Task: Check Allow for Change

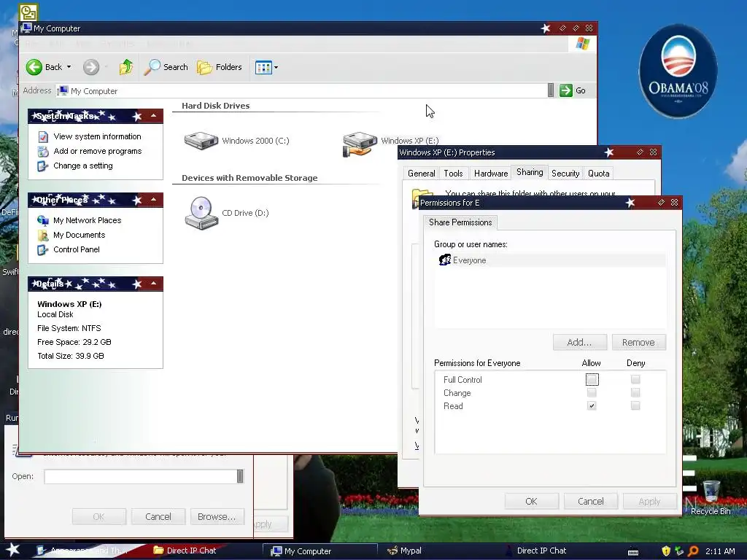Action: [592, 393]
